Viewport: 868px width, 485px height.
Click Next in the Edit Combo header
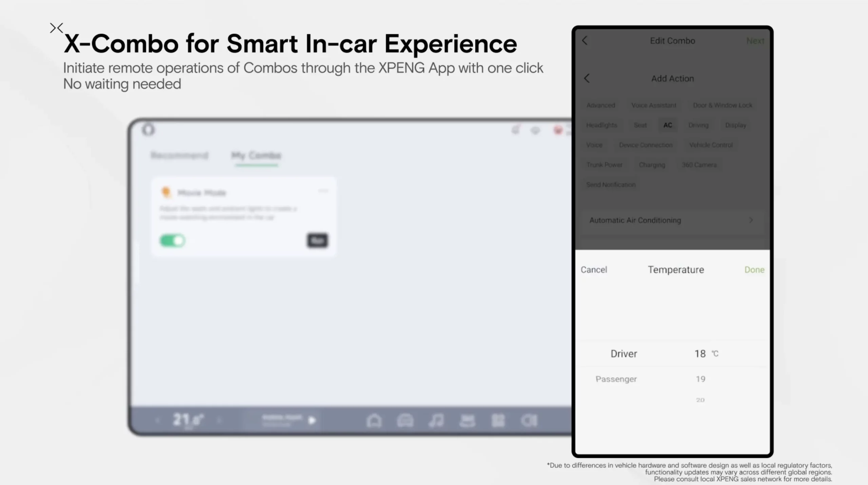(755, 41)
